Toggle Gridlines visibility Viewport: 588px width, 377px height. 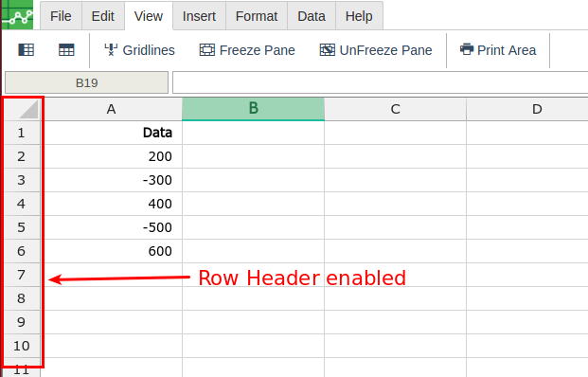(139, 50)
